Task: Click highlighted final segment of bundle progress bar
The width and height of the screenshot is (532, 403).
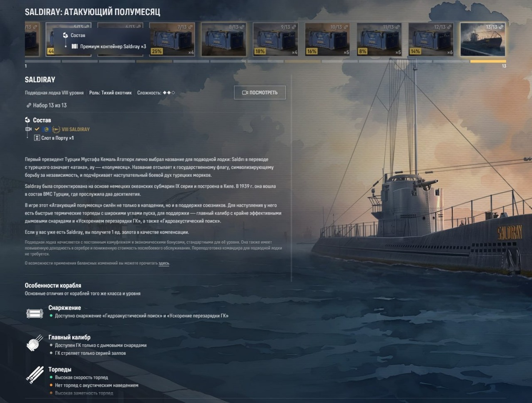Action: coord(488,61)
